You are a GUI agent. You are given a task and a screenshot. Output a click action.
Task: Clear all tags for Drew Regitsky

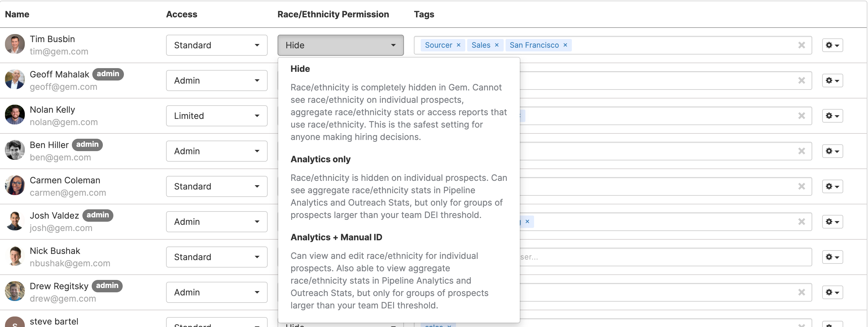pyautogui.click(x=802, y=292)
